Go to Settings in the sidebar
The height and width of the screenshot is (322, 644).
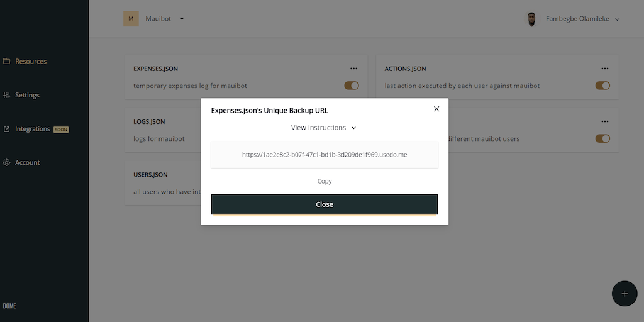(x=27, y=96)
